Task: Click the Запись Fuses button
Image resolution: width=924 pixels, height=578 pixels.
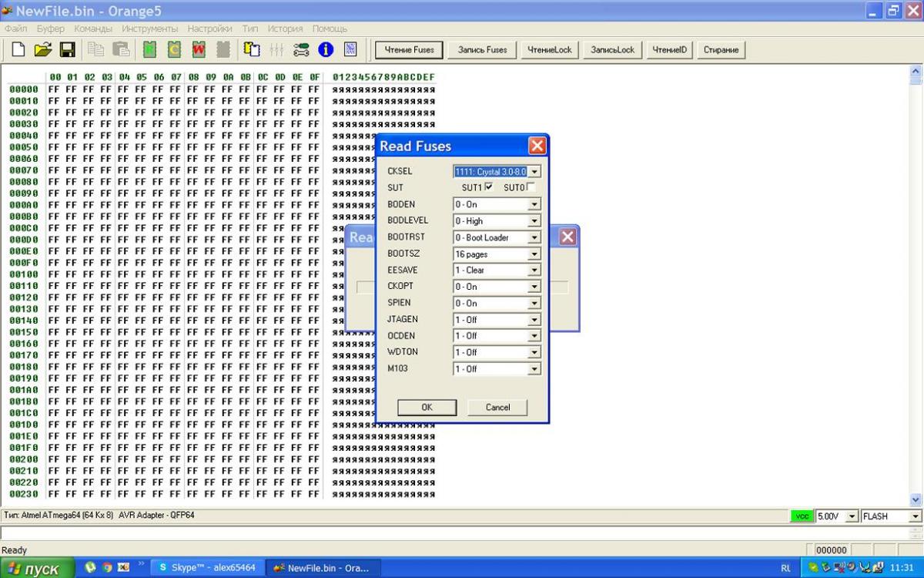Action: click(x=483, y=50)
